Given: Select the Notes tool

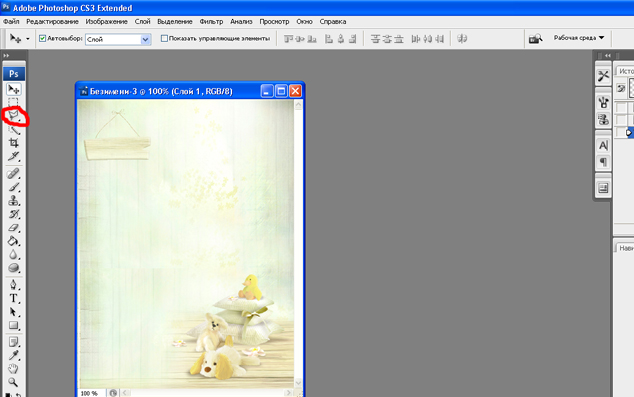Looking at the screenshot, I should pyautogui.click(x=14, y=342).
